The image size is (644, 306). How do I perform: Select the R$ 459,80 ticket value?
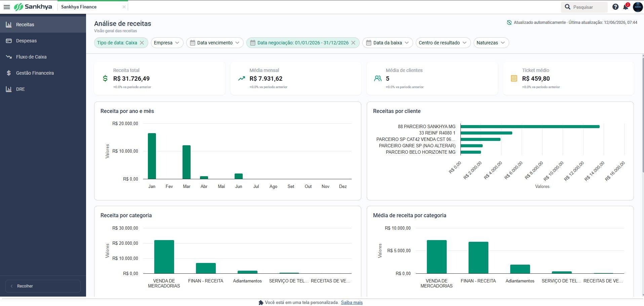click(536, 79)
